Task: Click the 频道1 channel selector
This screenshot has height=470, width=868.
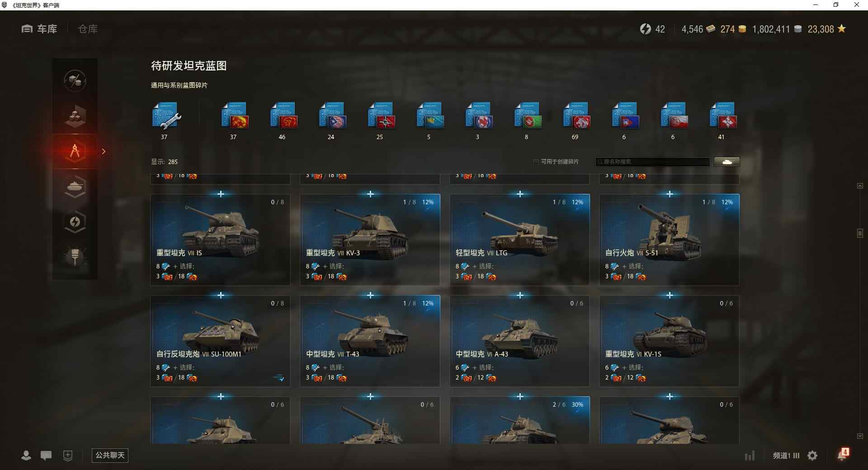Action: pos(786,456)
